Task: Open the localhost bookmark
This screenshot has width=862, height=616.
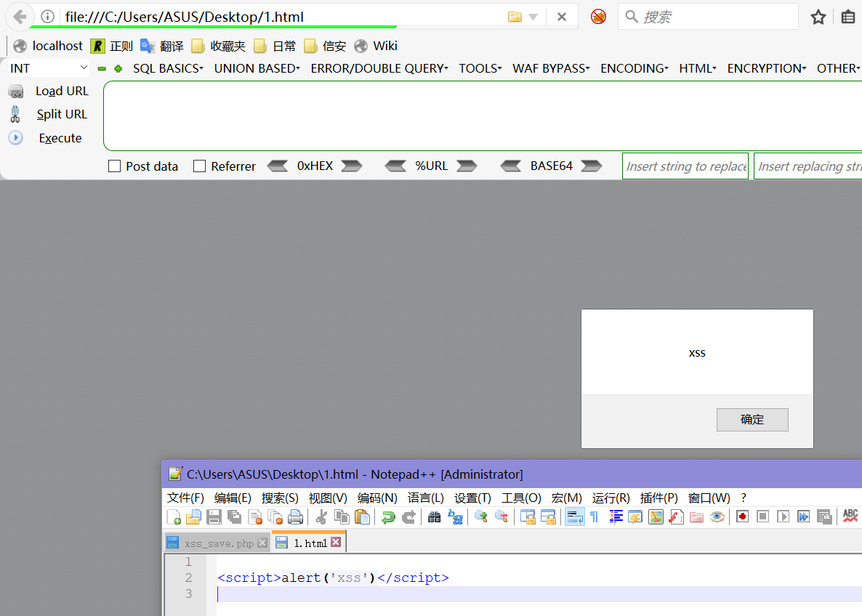Action: pyautogui.click(x=48, y=46)
